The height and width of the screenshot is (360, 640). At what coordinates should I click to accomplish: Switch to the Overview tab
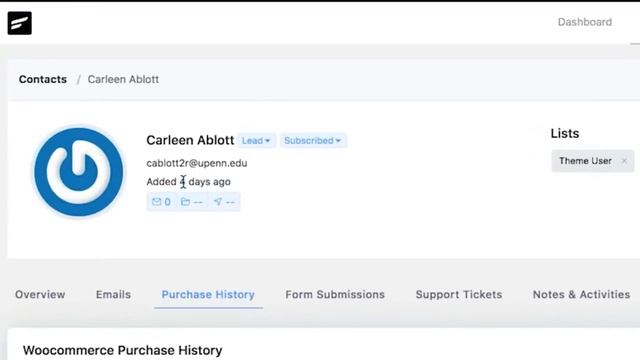40,294
